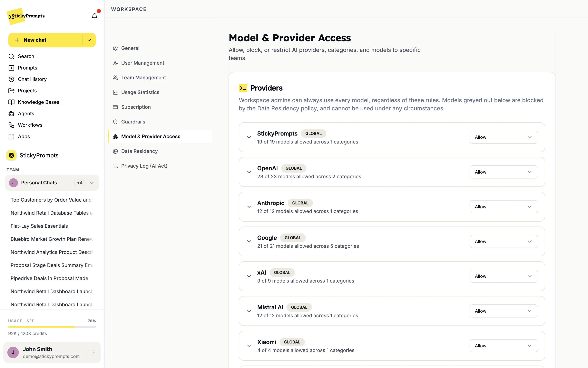Open Flat-Lay Sales Essentials chat
Viewport: 588px width, 368px height.
coord(39,226)
